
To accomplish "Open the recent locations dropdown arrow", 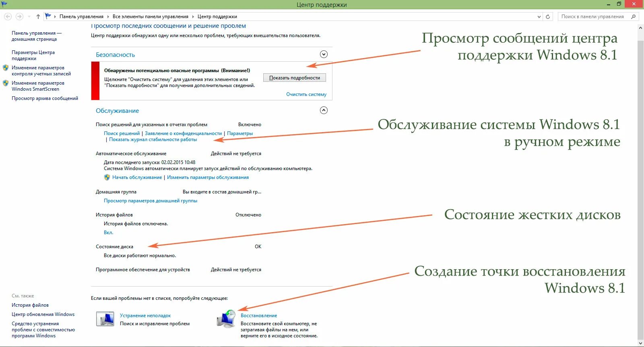I will 29,17.
